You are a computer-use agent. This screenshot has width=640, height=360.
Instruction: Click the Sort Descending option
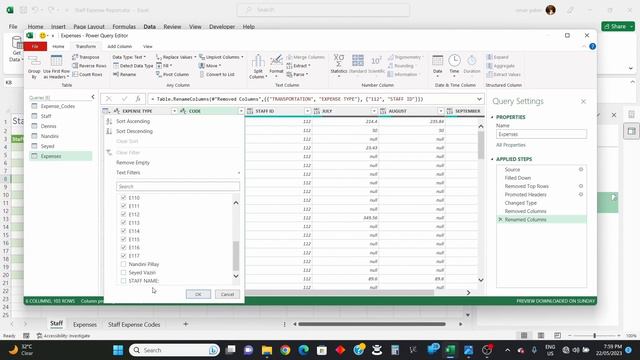click(x=134, y=131)
